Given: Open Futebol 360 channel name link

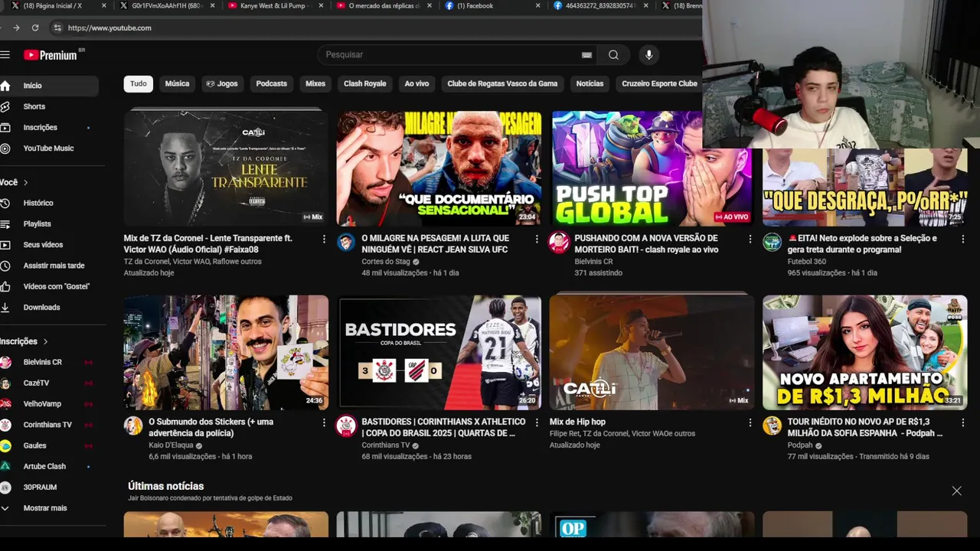Looking at the screenshot, I should pos(808,262).
